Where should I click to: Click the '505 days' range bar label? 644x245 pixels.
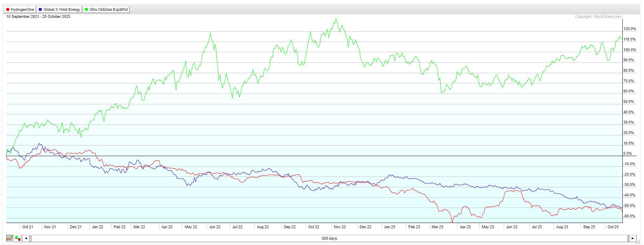click(329, 238)
